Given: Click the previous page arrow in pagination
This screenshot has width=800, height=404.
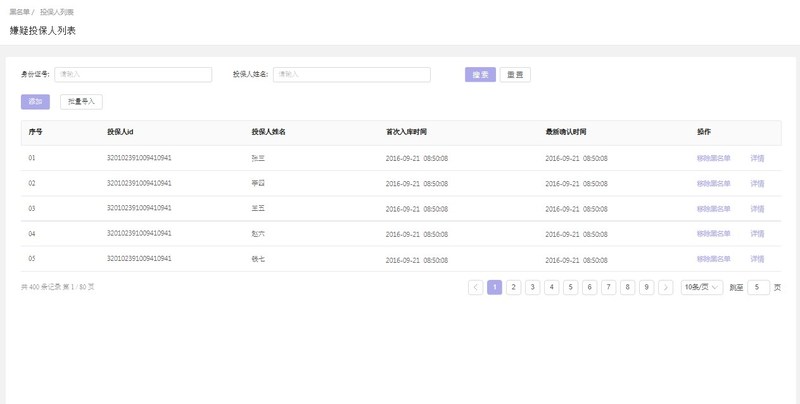Looking at the screenshot, I should click(475, 287).
